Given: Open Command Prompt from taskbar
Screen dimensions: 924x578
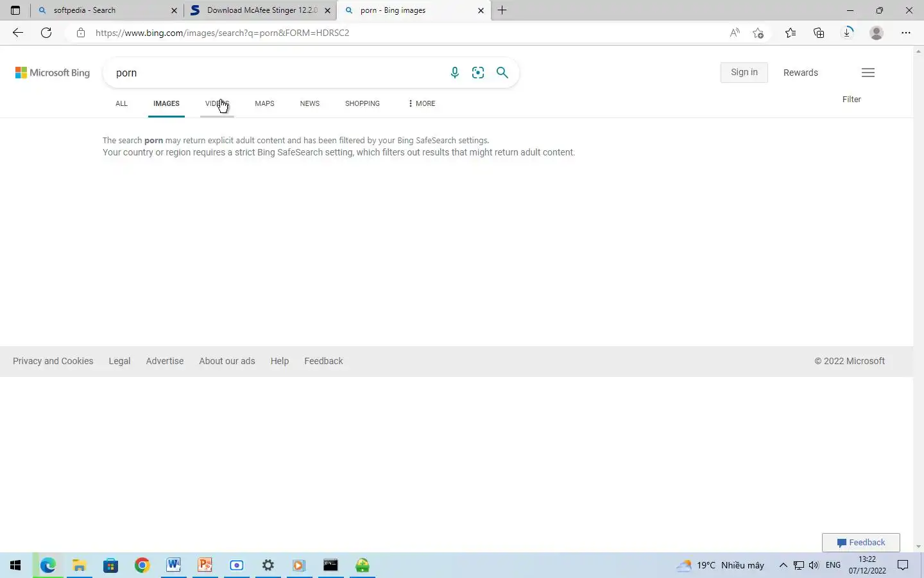Looking at the screenshot, I should tap(330, 565).
